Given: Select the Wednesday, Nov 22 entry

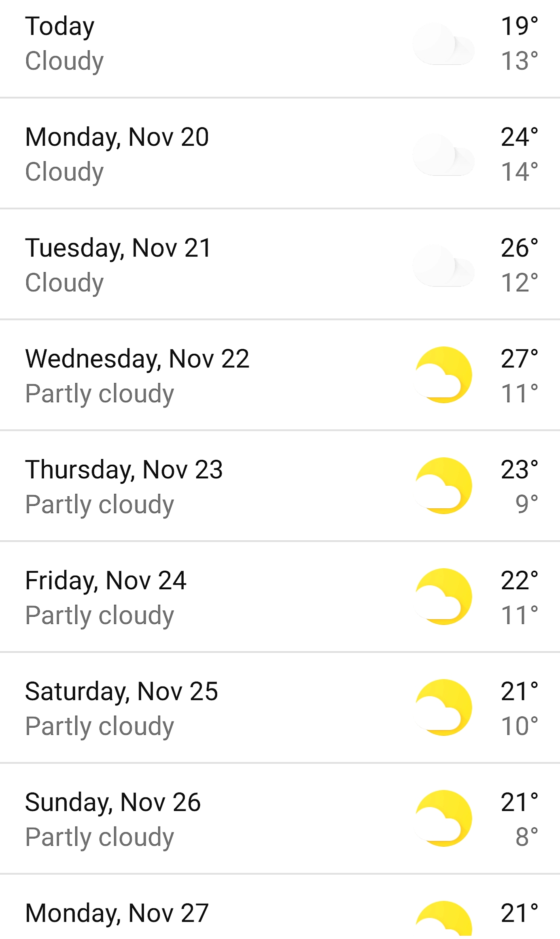Looking at the screenshot, I should click(x=280, y=375).
